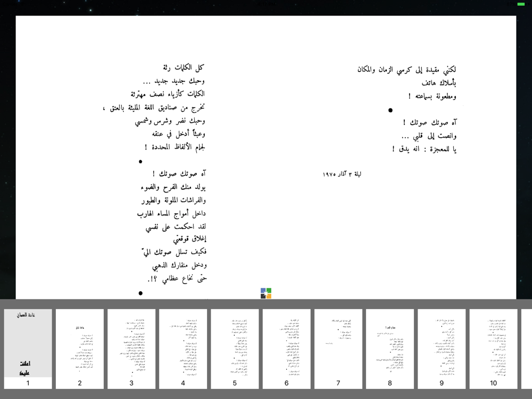Tap the four-colored square app icon
This screenshot has height=399, width=532.
click(266, 293)
